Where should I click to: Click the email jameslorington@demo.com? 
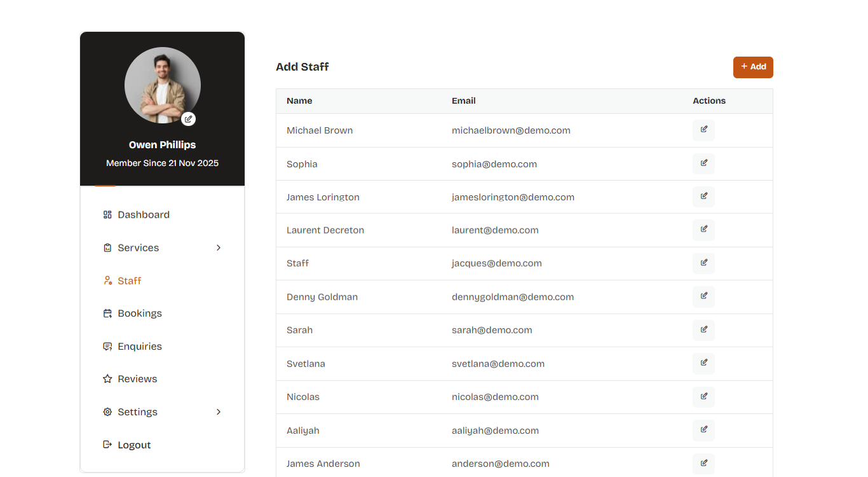coord(513,197)
